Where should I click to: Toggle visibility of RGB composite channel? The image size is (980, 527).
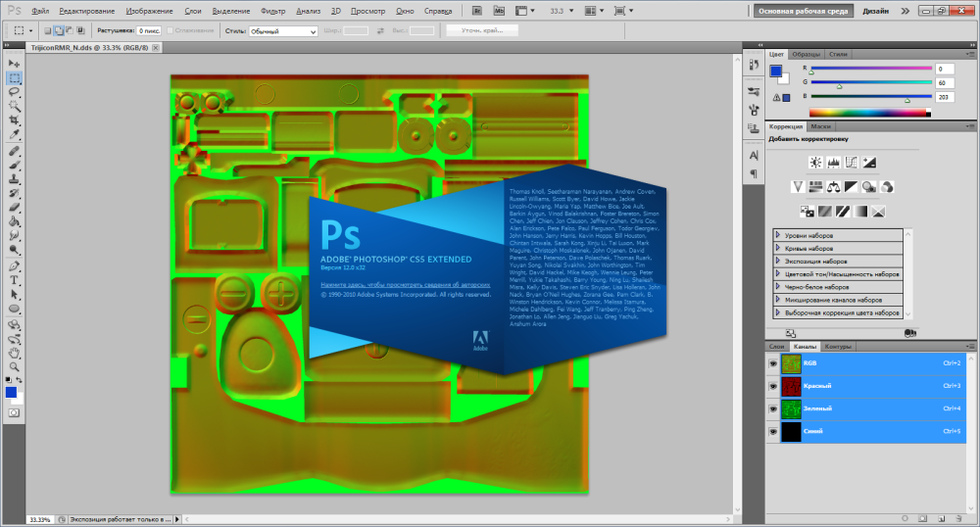point(773,363)
